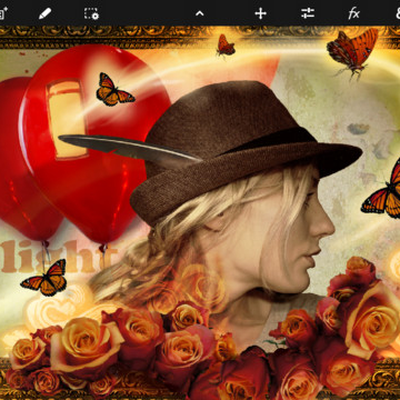Open the pencil edit menu

45,14
